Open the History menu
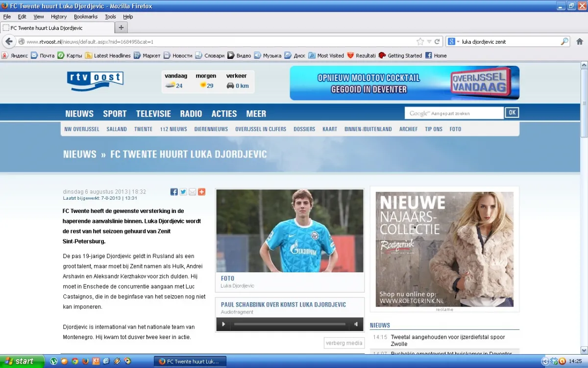588x368 pixels. coord(59,17)
